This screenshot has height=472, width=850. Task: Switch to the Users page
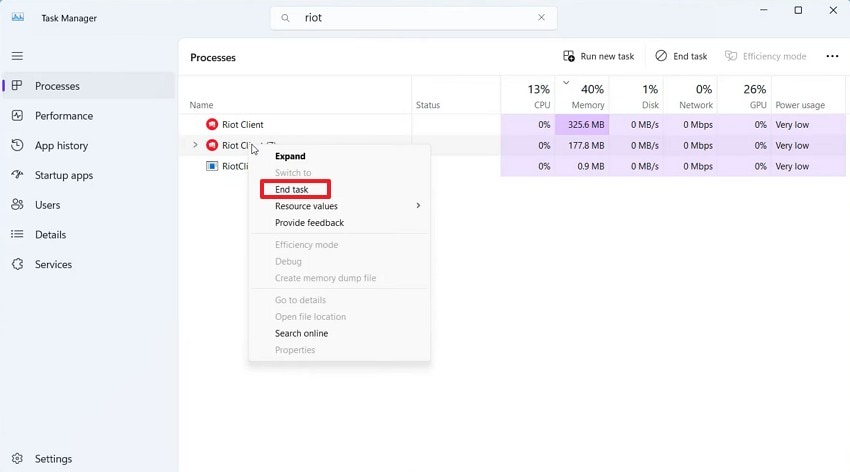47,205
